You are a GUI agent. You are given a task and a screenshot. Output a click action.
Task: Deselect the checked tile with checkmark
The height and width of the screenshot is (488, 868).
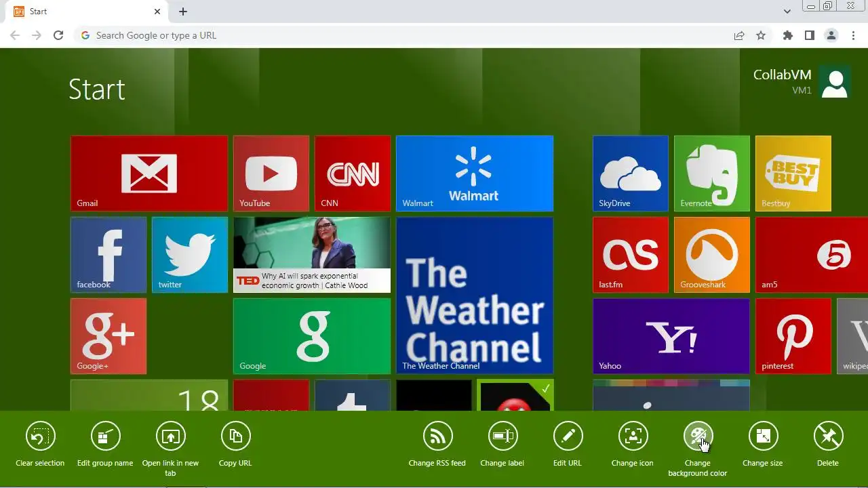coord(515,395)
